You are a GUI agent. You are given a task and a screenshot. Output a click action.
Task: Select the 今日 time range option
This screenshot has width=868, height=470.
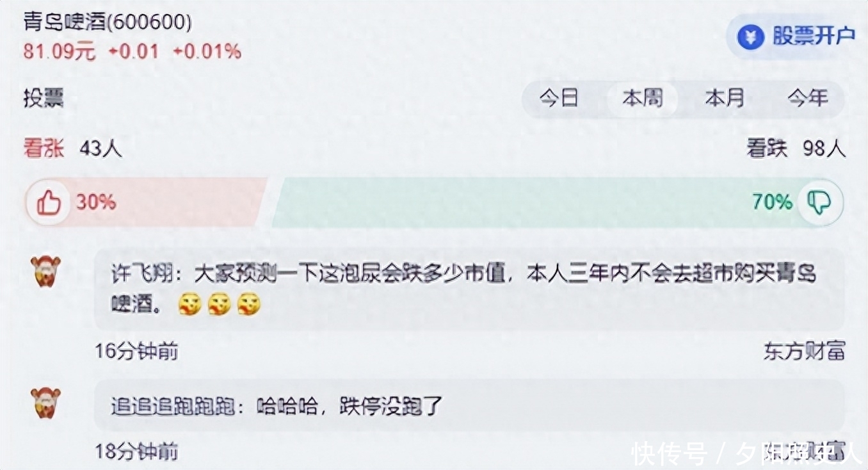(x=559, y=99)
